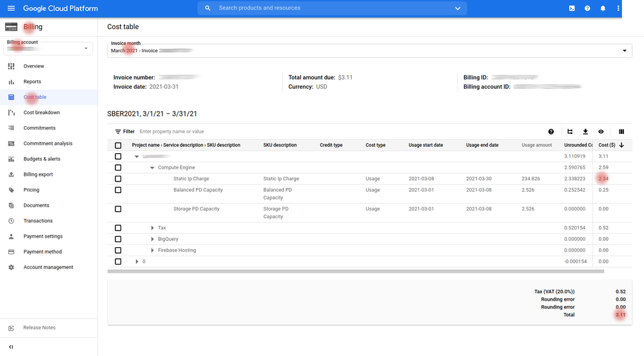Screen dimensions: 644x356
Task: Select Cost table menu item
Action: tap(35, 97)
